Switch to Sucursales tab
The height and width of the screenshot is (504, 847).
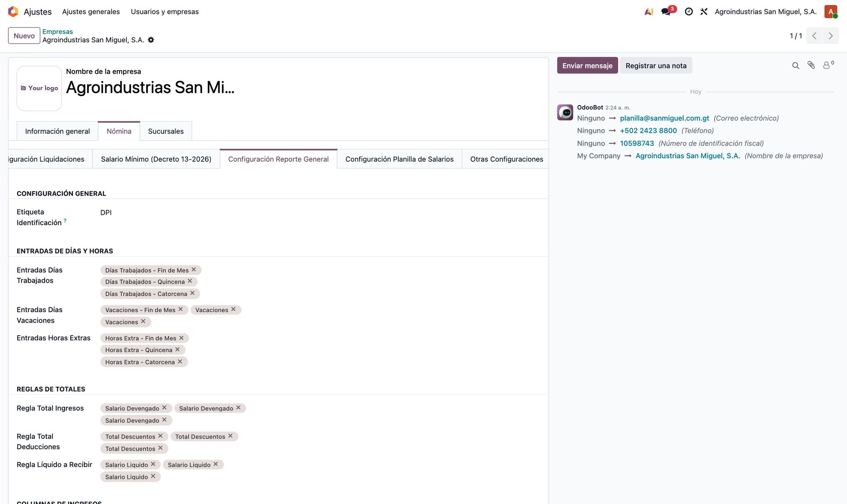166,131
